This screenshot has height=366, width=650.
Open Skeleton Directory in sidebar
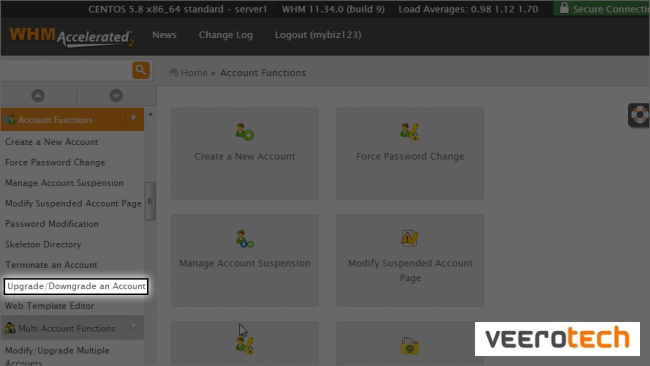coord(43,245)
